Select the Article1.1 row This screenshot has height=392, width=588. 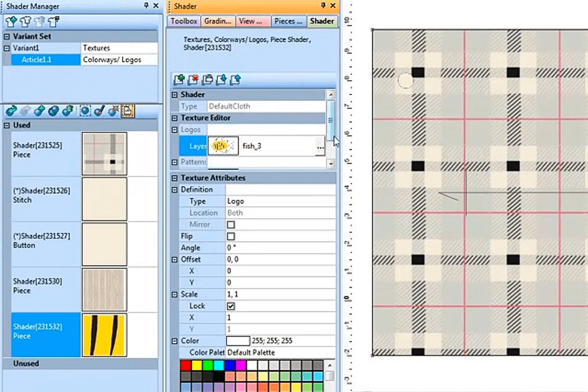pos(46,59)
